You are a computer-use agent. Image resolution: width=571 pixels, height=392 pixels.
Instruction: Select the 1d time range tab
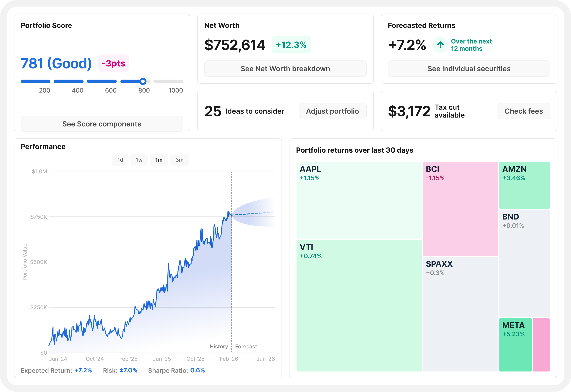120,160
